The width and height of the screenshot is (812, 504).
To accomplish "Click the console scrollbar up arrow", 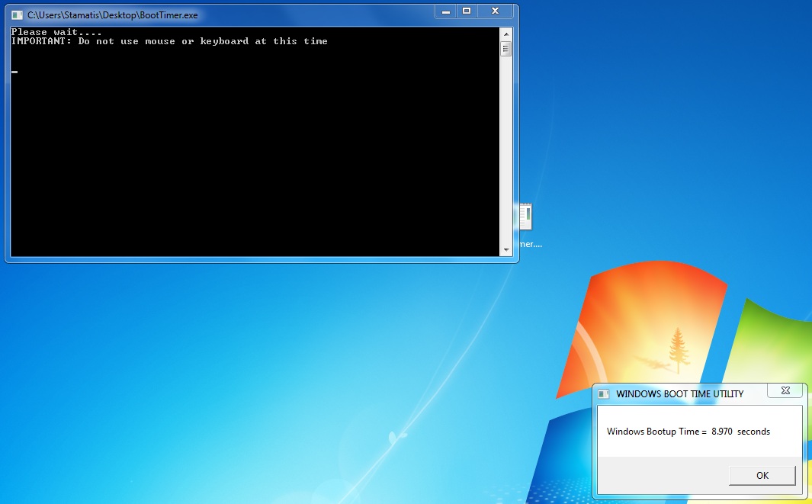I will (506, 34).
